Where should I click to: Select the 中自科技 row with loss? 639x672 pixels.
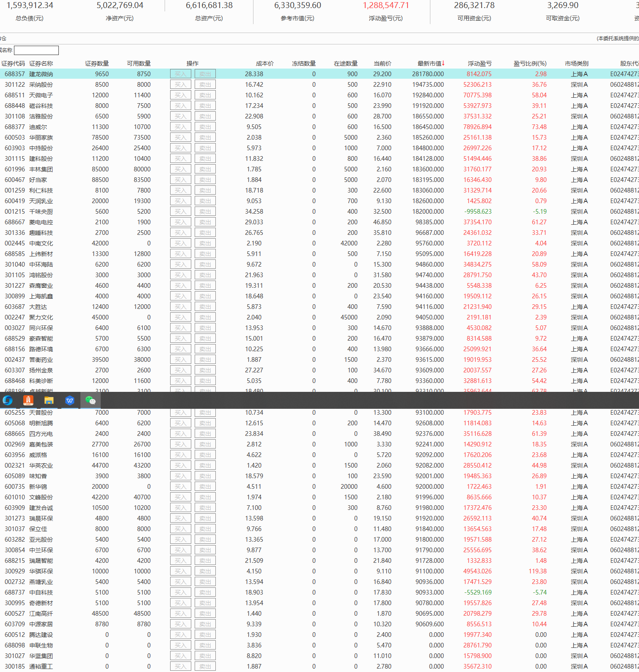tap(41, 592)
